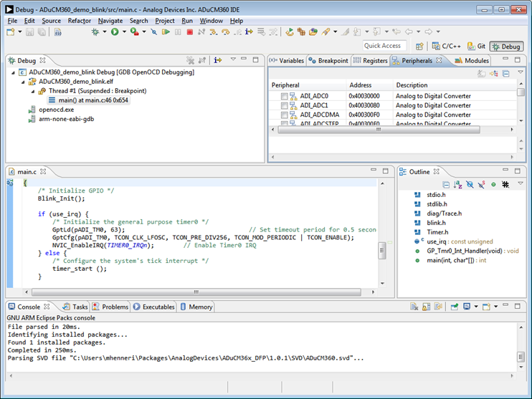Select main() at main.c:46 stack frame
The height and width of the screenshot is (399, 532).
coord(89,100)
